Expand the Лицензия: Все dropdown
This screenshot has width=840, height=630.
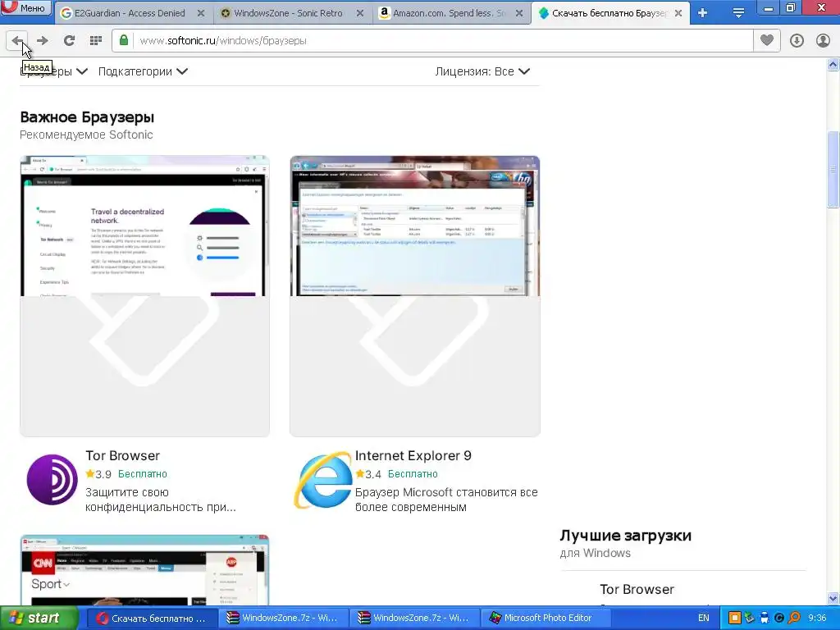tap(482, 71)
